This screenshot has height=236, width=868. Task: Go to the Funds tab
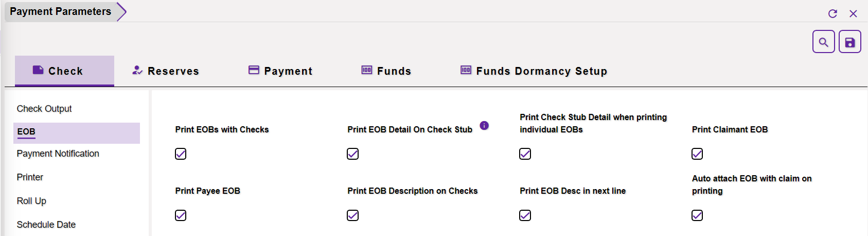coord(386,71)
